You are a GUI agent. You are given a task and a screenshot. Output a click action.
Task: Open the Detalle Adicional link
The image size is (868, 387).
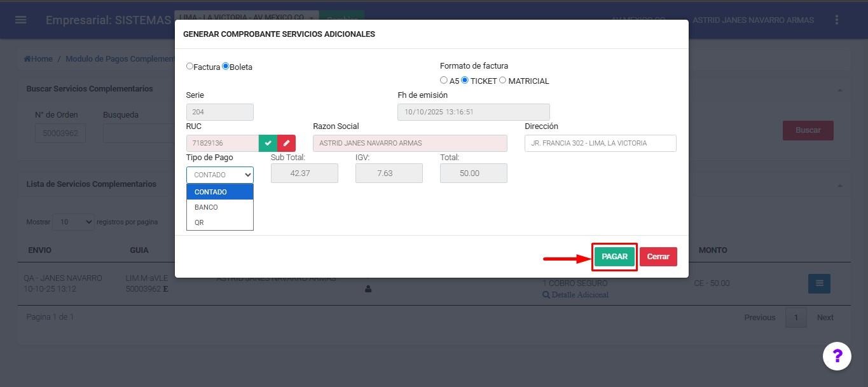point(575,295)
